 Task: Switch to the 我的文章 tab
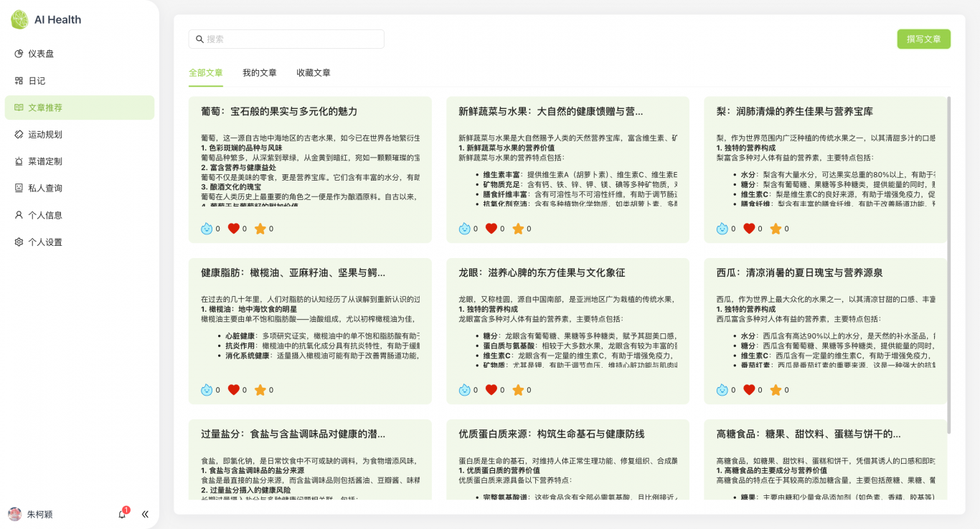[x=260, y=73]
